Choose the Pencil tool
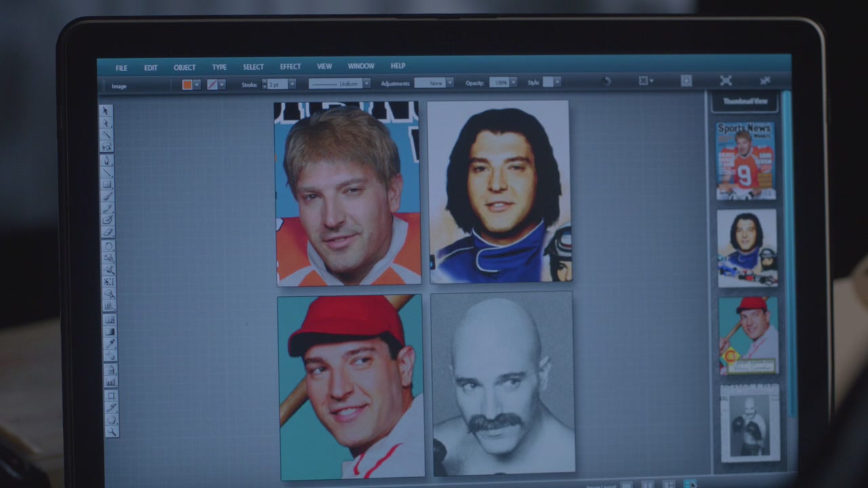Screen dimensions: 868x488 [107, 208]
